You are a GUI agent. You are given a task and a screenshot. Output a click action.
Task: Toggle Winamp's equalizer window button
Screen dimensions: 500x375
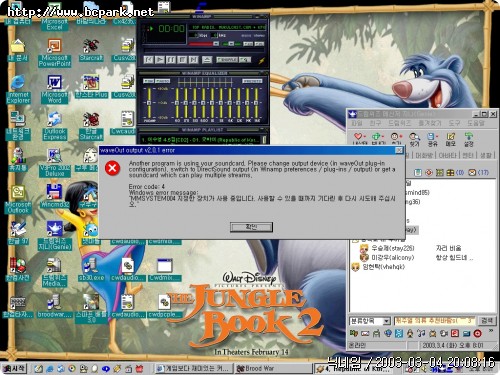248,44
